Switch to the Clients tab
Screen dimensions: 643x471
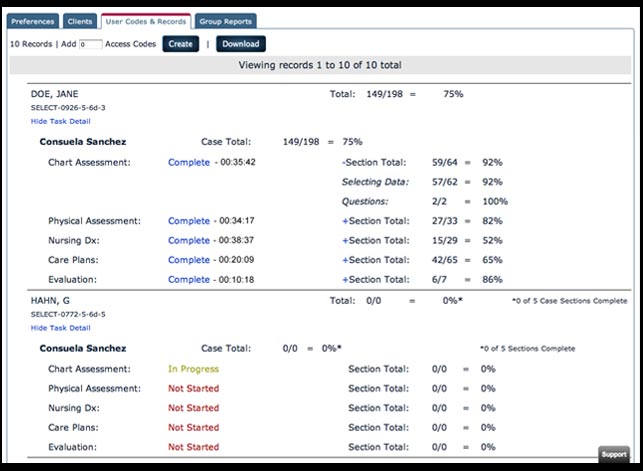click(x=79, y=20)
